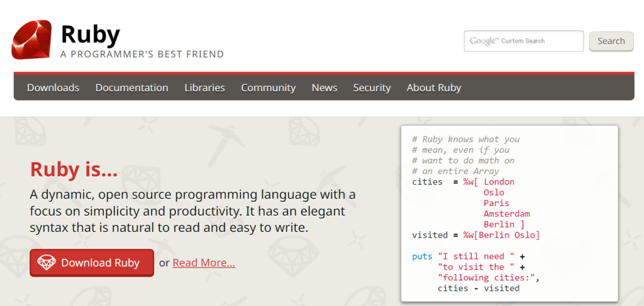Click the red Ruby gem logo
644x306 pixels.
pyautogui.click(x=31, y=40)
